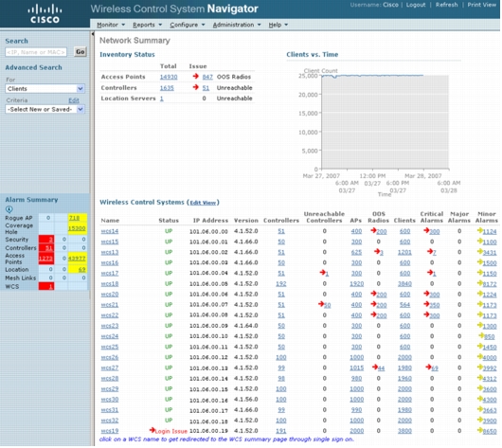
Task: Click the Advanced Search heading
Action: [x=33, y=68]
